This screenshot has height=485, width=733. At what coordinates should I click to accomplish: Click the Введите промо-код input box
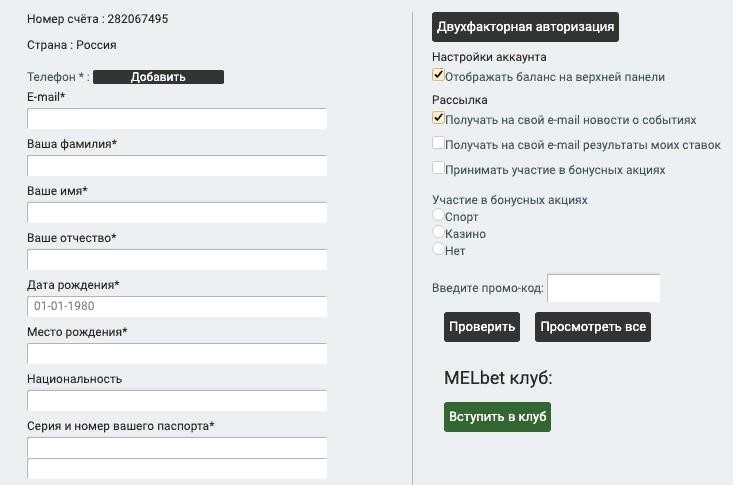click(x=604, y=288)
